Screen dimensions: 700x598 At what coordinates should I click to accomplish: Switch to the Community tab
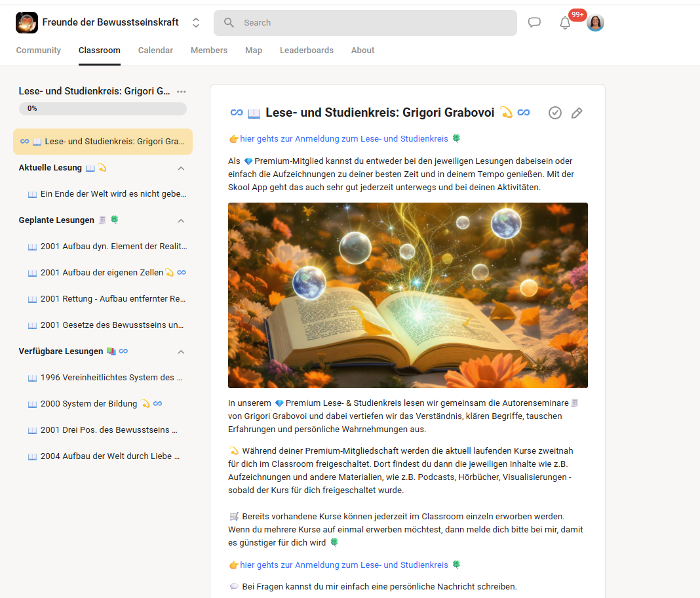(x=39, y=50)
